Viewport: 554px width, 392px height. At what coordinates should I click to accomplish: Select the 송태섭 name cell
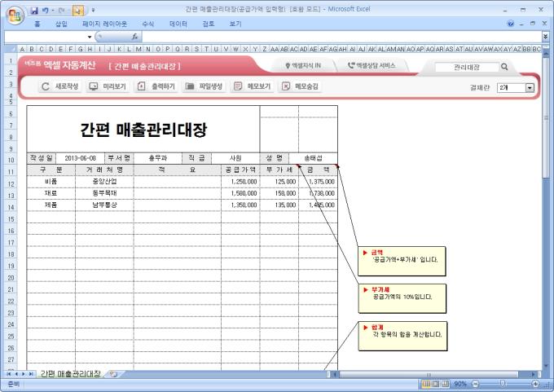tap(313, 158)
